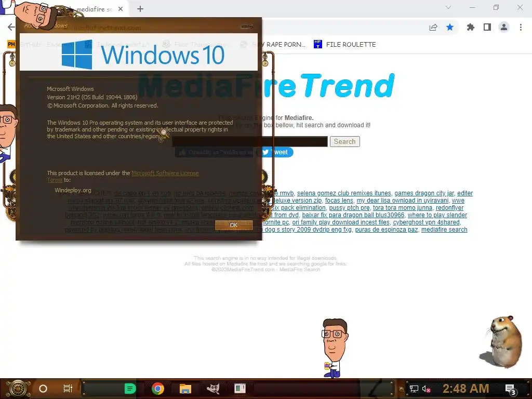Open the 'where to play slender' link
532x399 pixels.
click(437, 215)
